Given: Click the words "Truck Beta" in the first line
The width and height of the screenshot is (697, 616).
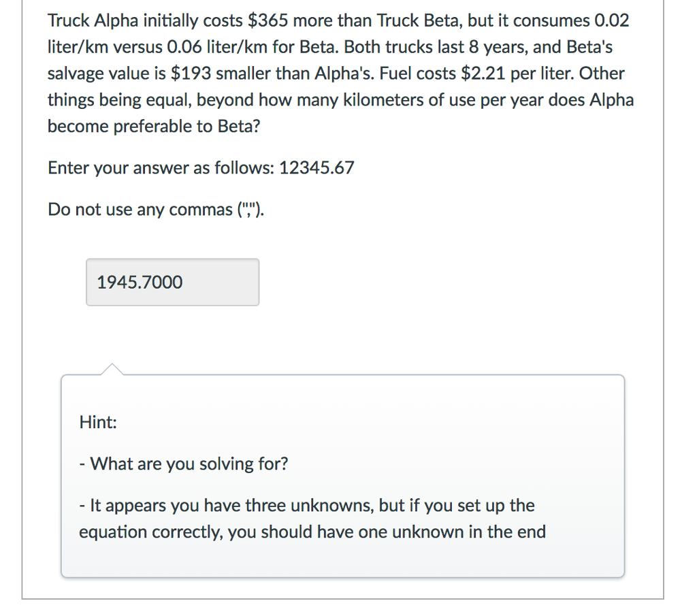Looking at the screenshot, I should click(418, 20).
